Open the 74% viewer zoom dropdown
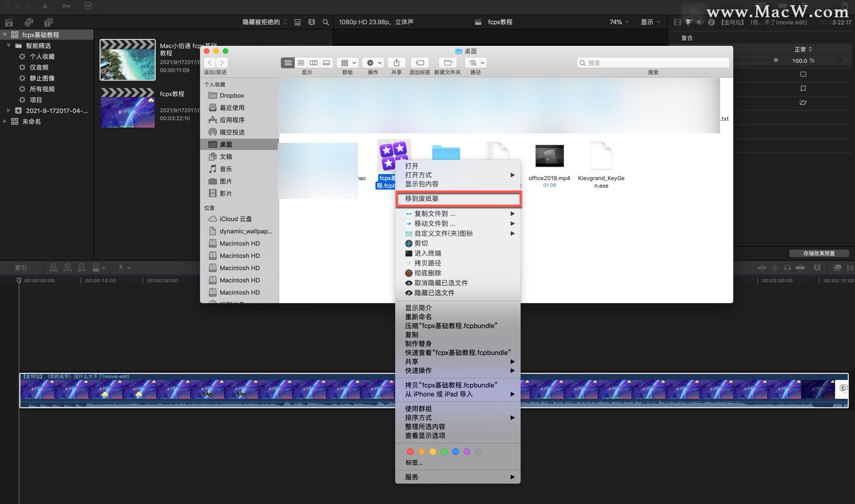Image resolution: width=855 pixels, height=504 pixels. tap(619, 22)
